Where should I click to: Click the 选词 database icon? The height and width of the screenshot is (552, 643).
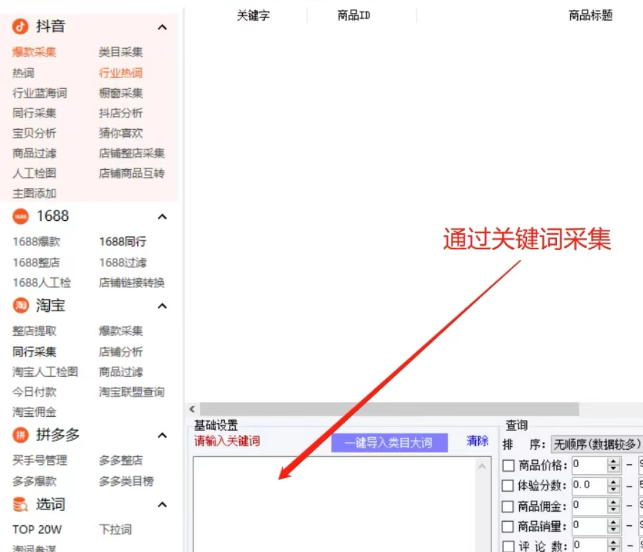click(x=20, y=504)
